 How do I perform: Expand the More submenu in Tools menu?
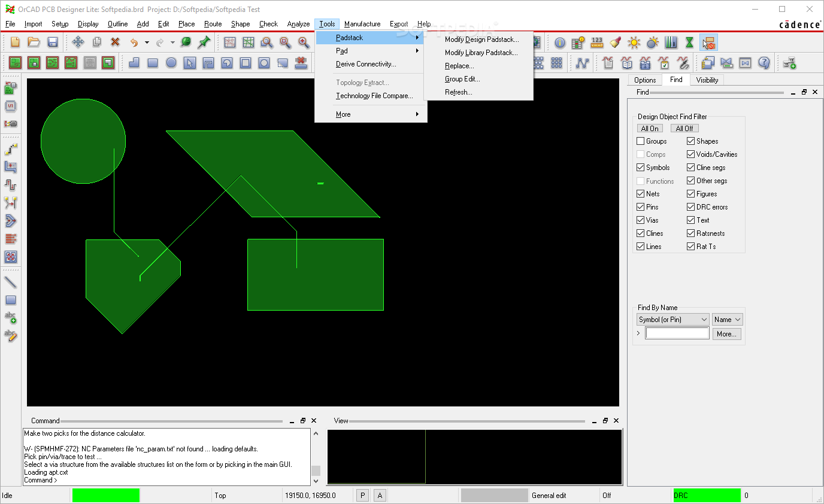(x=371, y=114)
